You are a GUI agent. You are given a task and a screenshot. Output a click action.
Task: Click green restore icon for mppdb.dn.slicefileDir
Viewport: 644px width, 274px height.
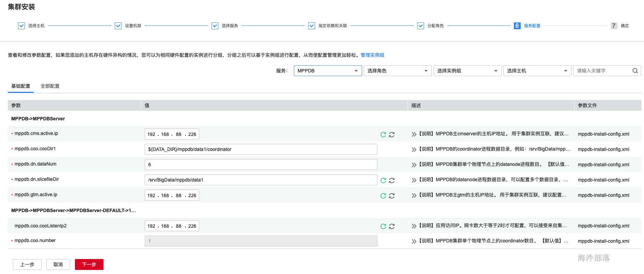[383, 181]
